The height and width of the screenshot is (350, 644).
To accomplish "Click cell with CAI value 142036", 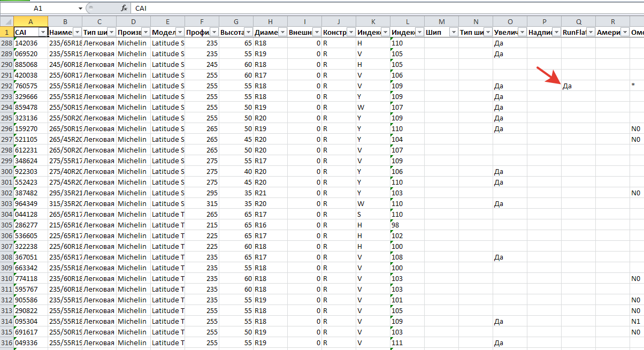I will [30, 43].
